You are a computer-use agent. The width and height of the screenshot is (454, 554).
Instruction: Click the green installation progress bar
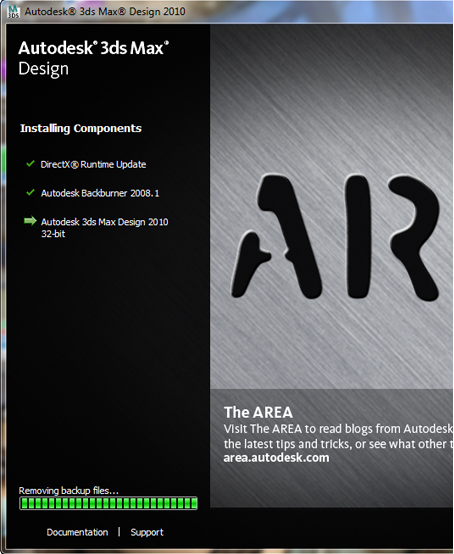(x=108, y=503)
